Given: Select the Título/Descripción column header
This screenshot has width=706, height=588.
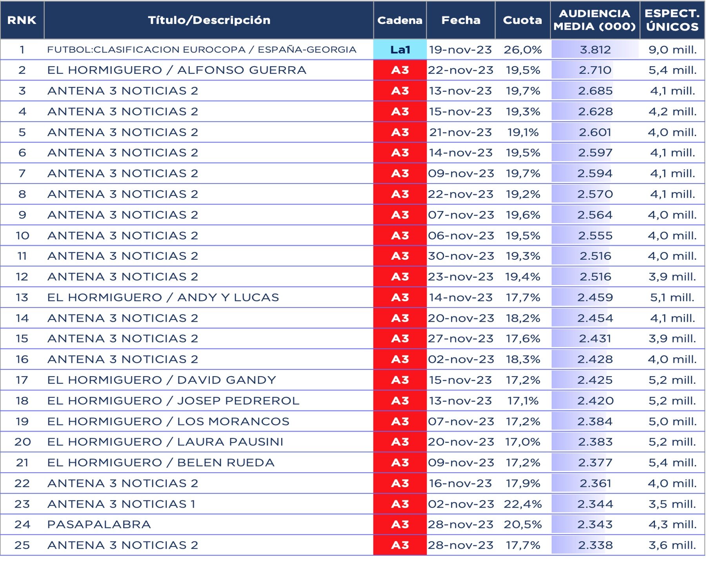Looking at the screenshot, I should tap(209, 20).
